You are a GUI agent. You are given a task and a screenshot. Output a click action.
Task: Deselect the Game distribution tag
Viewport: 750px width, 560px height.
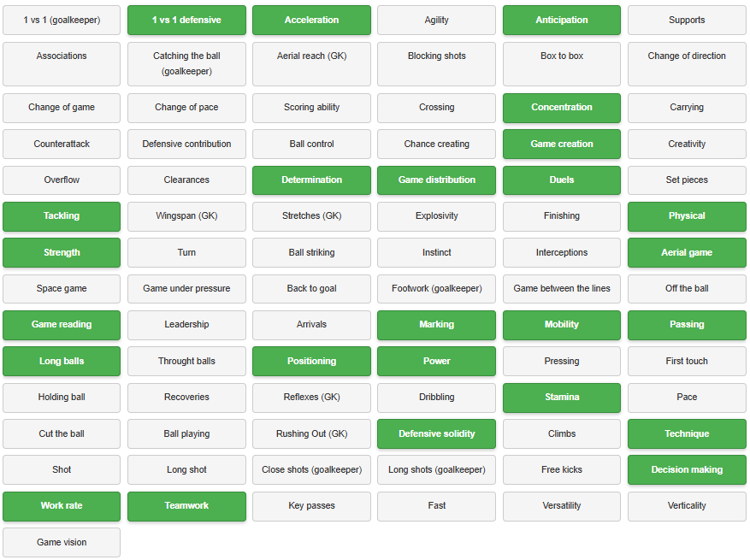[x=436, y=180]
